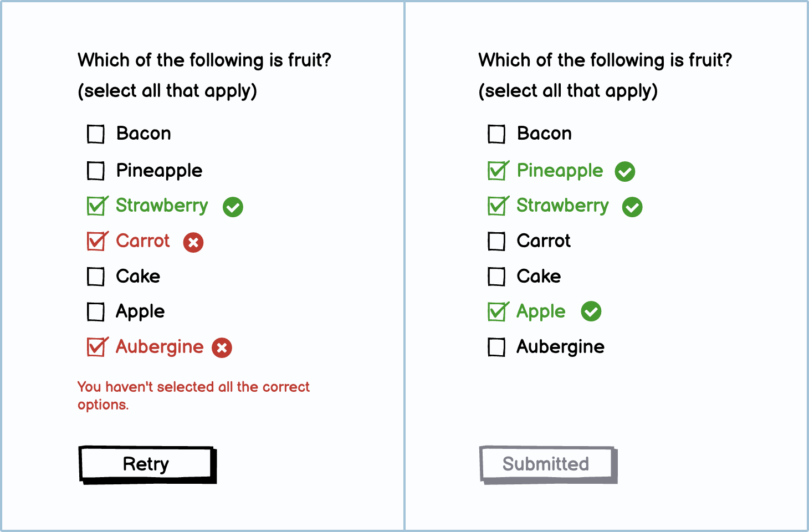Tick the Bacon checkbox in the Retry form

coord(96,134)
